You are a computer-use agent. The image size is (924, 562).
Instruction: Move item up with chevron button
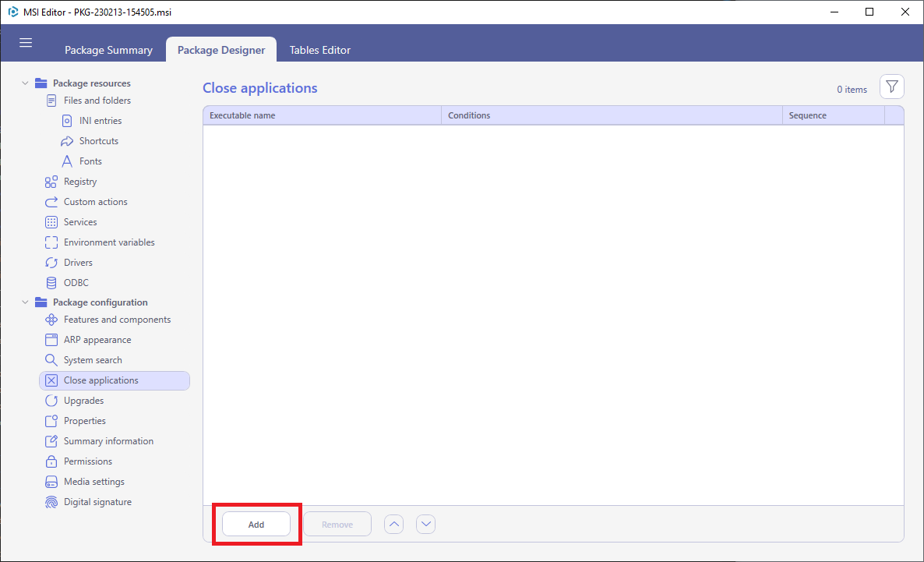coord(393,524)
